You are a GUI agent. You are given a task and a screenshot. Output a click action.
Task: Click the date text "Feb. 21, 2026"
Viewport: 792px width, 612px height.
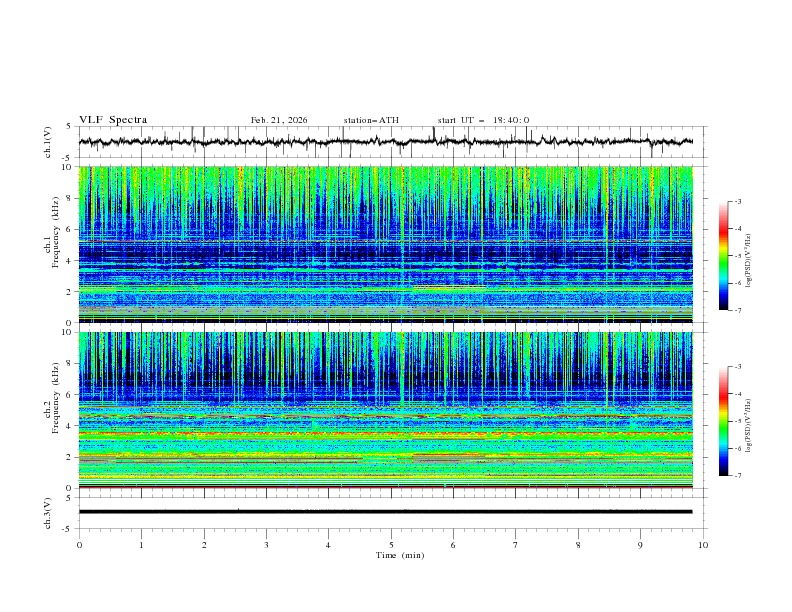tap(279, 120)
